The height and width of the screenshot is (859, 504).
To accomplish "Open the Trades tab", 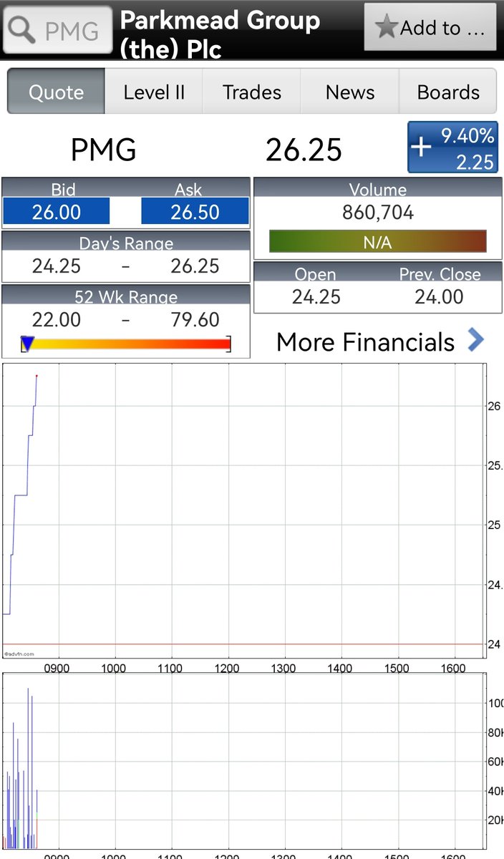I will [252, 92].
